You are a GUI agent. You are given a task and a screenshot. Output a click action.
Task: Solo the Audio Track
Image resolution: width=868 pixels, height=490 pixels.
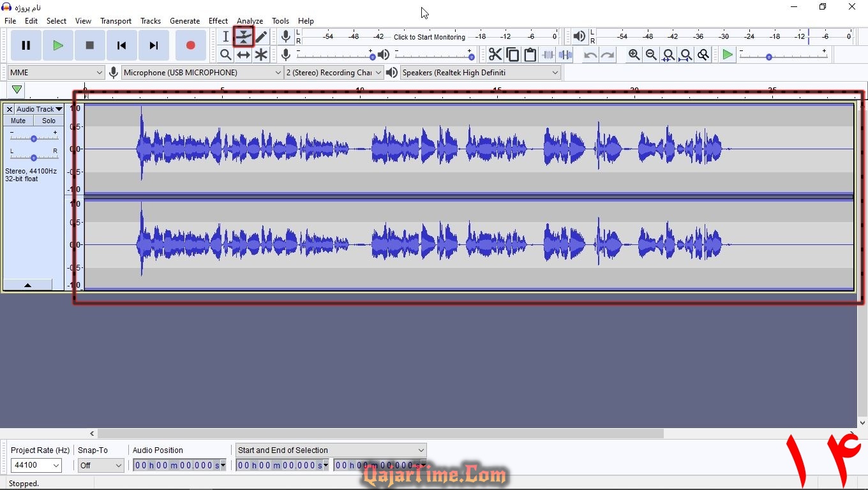(x=49, y=121)
